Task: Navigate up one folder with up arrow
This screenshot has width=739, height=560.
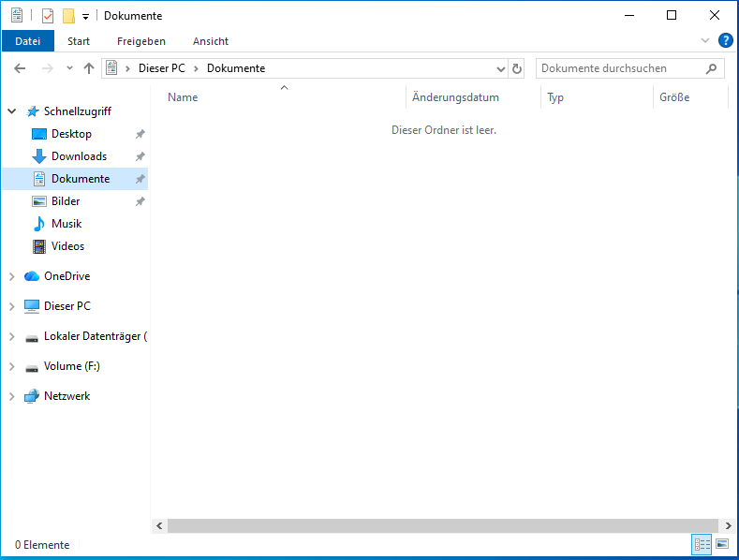Action: coord(89,68)
